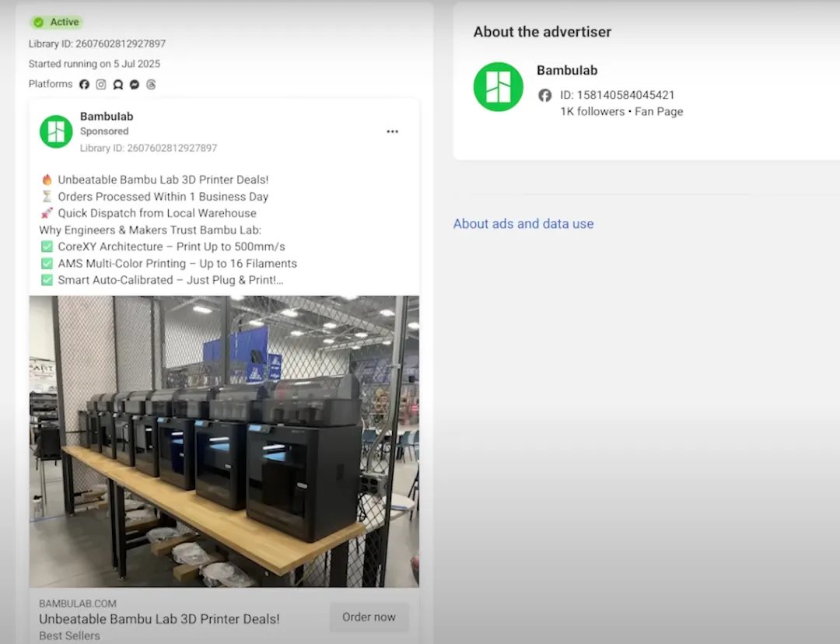
Task: Click the 'Platforms' label
Action: (x=51, y=84)
